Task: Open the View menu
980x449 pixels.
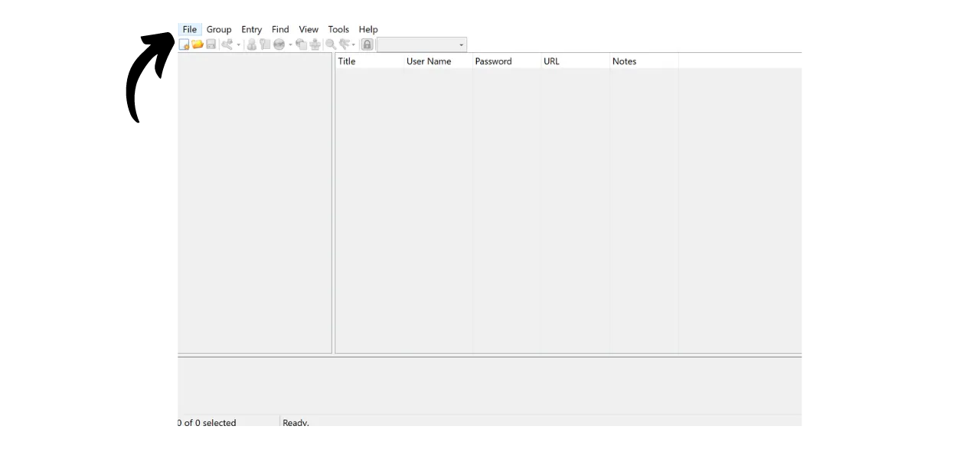Action: 309,29
